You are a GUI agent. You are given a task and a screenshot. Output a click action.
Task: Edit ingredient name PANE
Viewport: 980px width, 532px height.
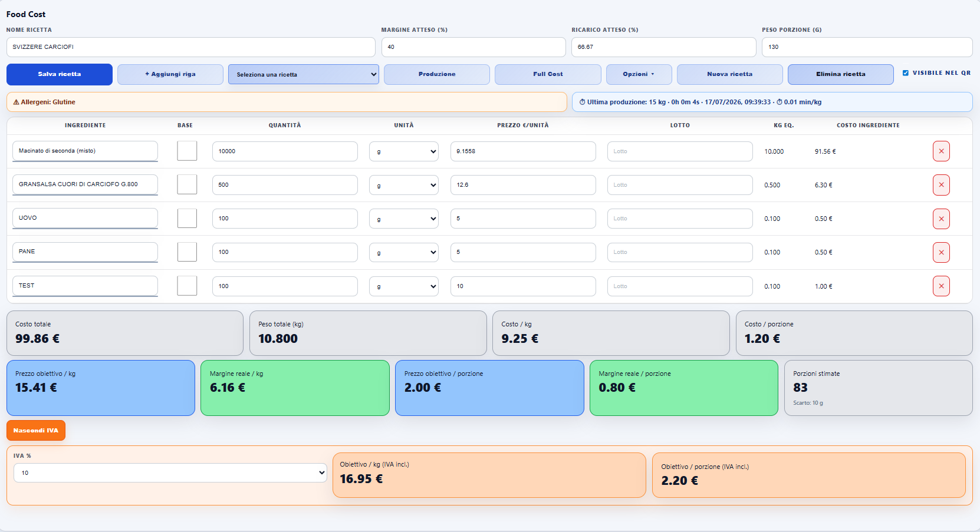click(x=85, y=252)
